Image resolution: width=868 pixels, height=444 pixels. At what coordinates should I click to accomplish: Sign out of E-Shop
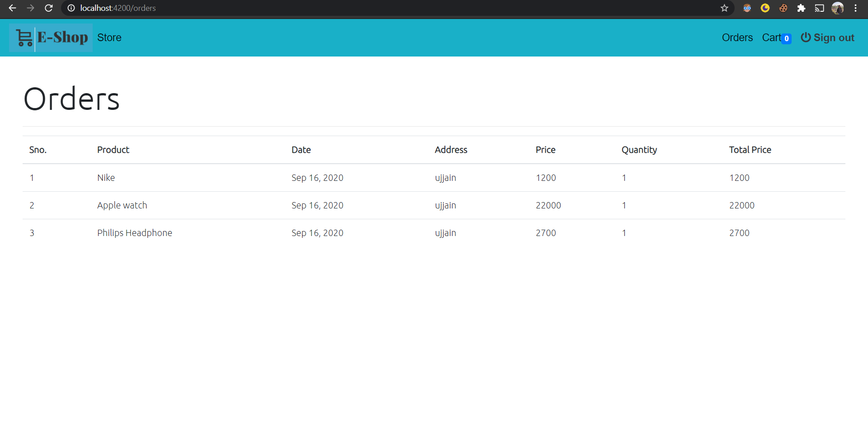[834, 38]
